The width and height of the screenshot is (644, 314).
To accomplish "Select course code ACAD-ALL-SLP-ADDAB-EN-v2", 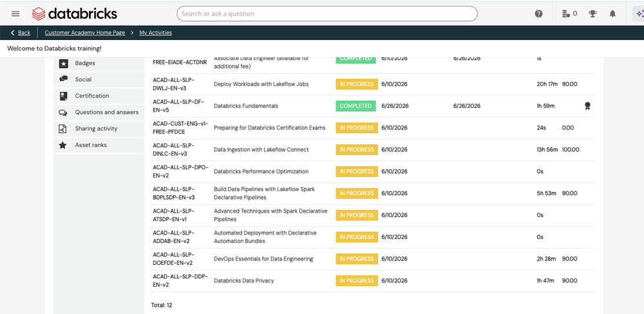I will pyautogui.click(x=174, y=236).
